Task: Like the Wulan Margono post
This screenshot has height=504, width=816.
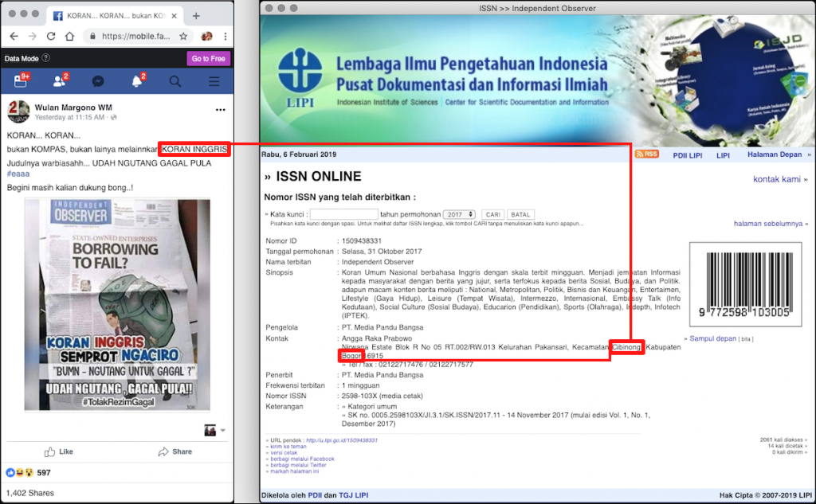Action: pos(59,451)
